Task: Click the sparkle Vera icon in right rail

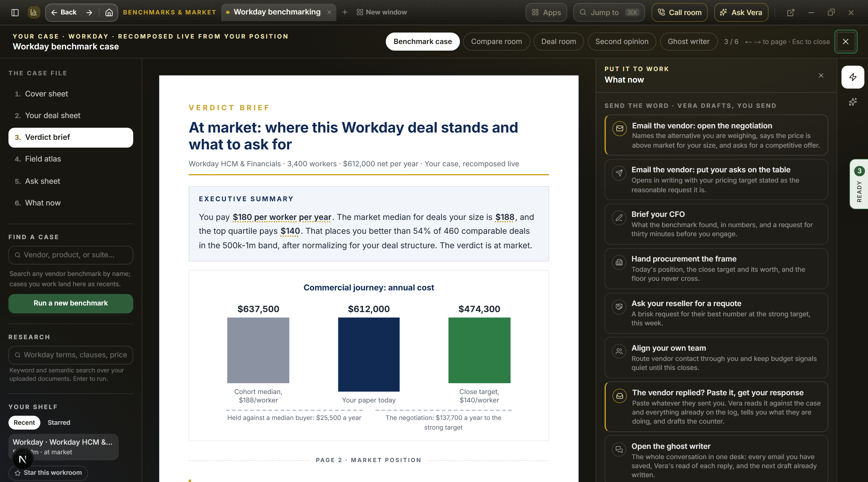Action: point(853,102)
